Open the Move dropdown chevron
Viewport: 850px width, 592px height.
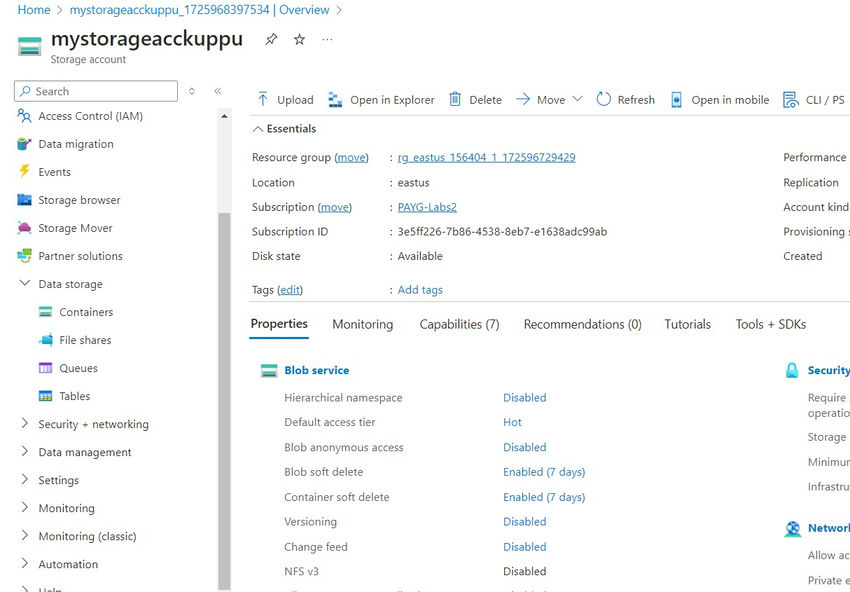tap(577, 99)
